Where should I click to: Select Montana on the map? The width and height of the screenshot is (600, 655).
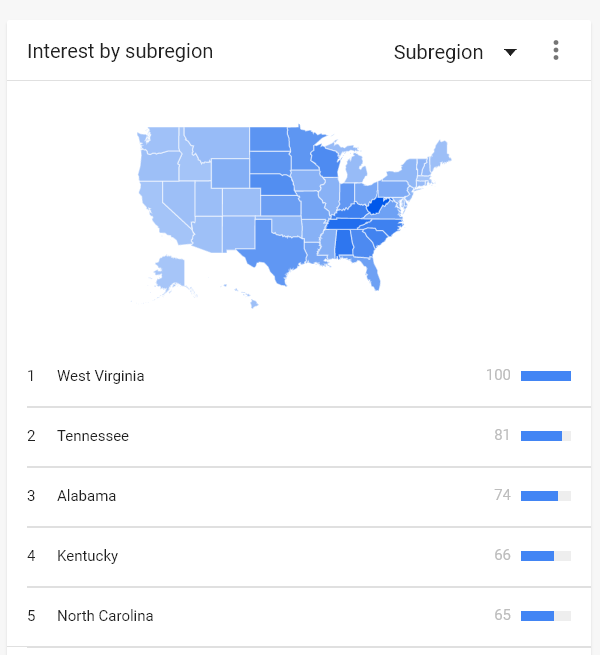coord(219,143)
